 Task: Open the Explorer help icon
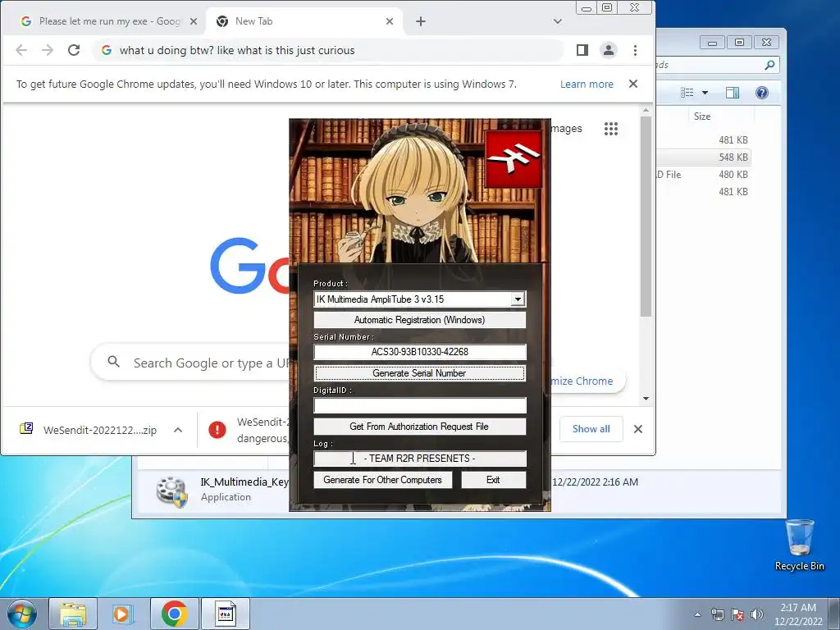coord(762,93)
